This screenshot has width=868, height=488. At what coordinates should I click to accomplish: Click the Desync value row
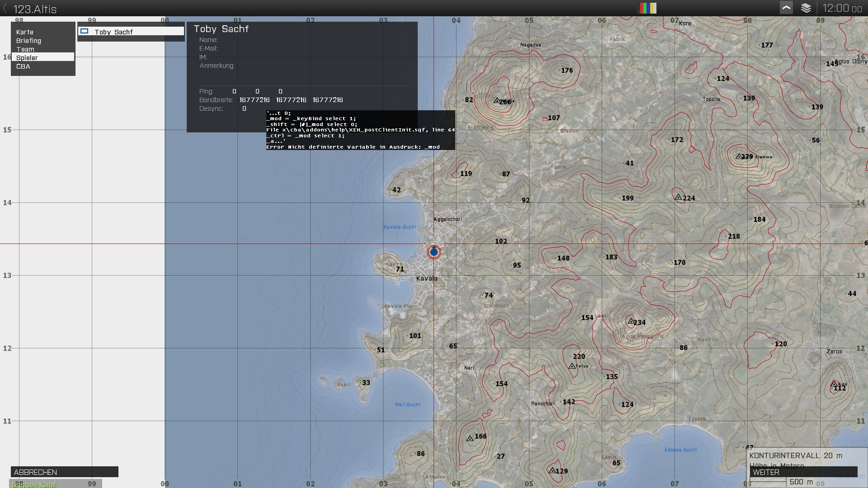[223, 108]
